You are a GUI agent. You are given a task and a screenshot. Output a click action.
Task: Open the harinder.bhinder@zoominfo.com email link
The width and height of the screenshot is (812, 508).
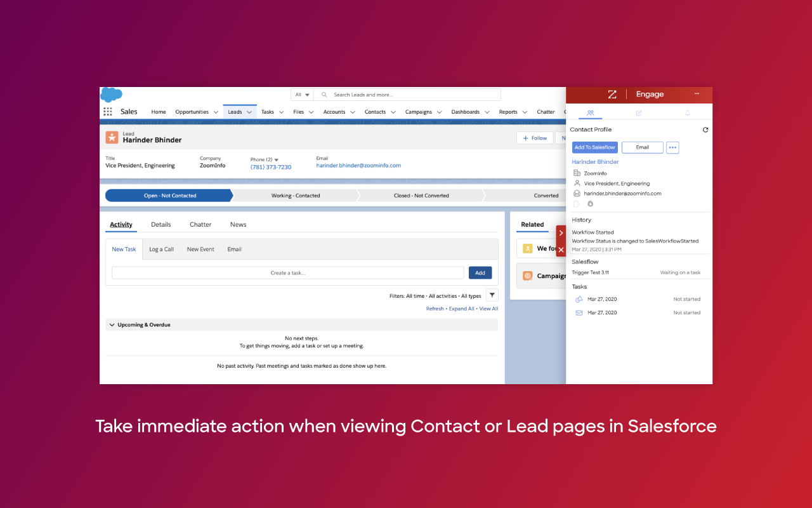pyautogui.click(x=357, y=165)
